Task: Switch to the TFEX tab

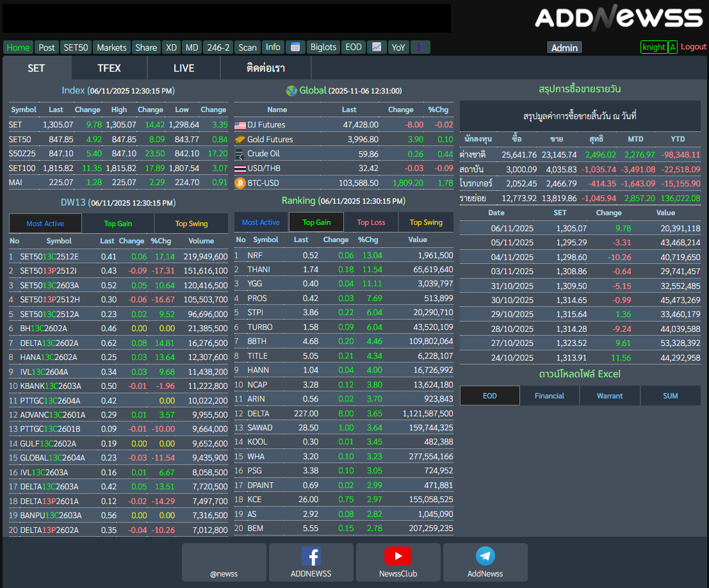Action: (109, 69)
